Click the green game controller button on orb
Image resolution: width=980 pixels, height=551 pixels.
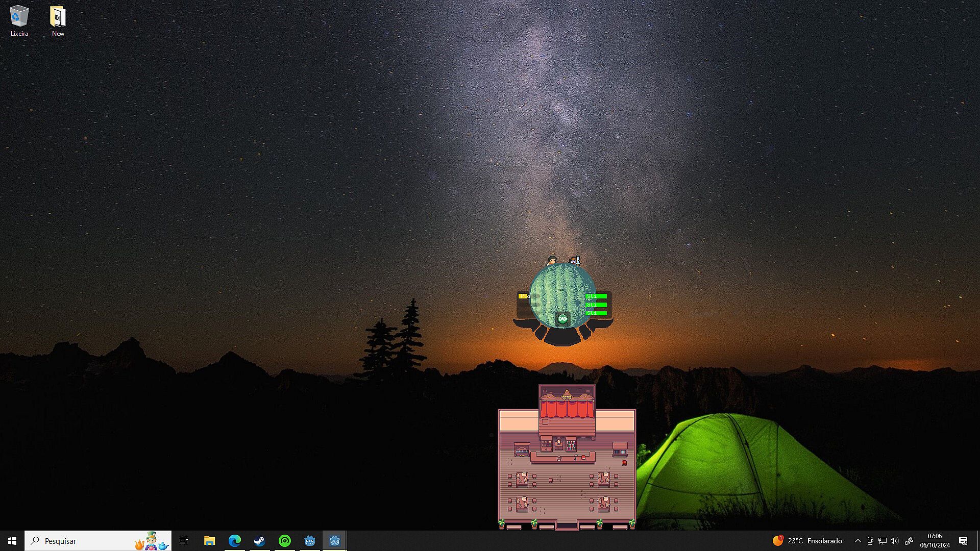(x=562, y=319)
